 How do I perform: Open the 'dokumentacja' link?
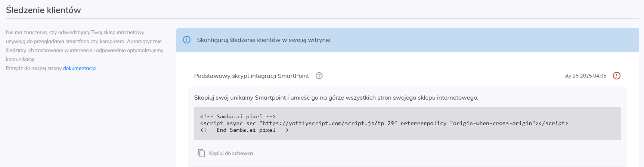tap(79, 68)
